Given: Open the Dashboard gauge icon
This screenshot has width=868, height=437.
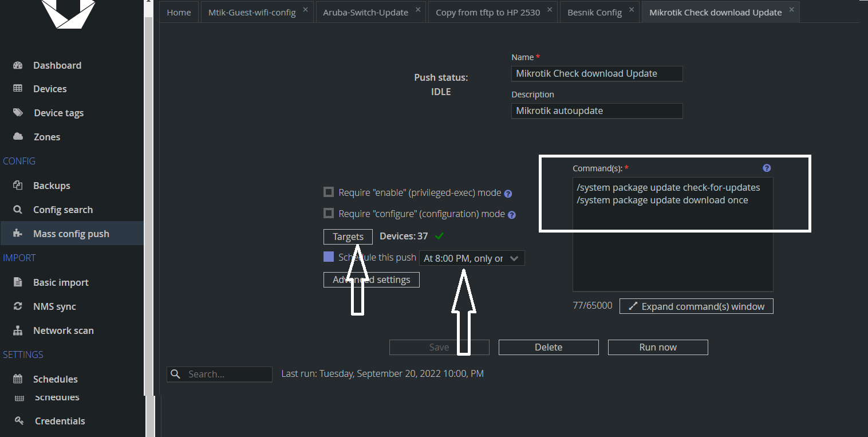Looking at the screenshot, I should point(18,65).
